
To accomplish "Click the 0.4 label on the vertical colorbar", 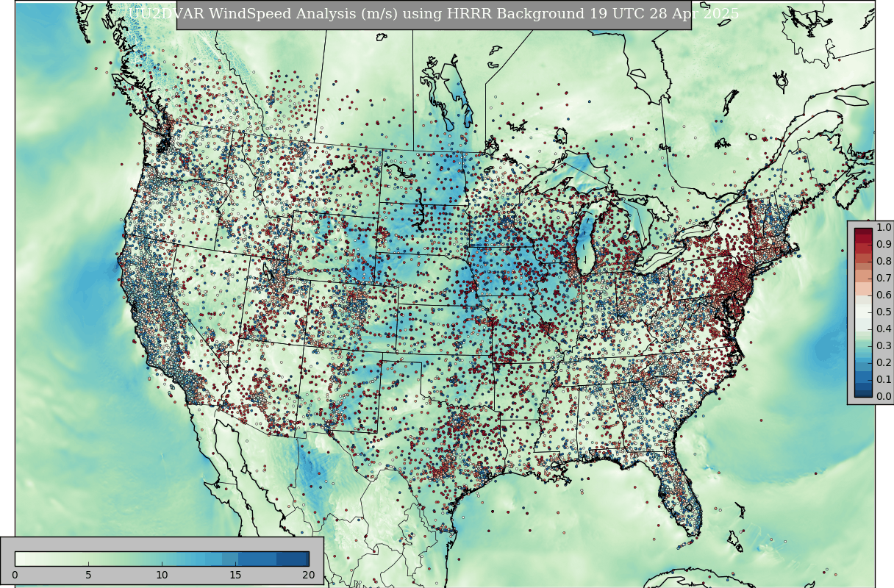I will tap(884, 329).
